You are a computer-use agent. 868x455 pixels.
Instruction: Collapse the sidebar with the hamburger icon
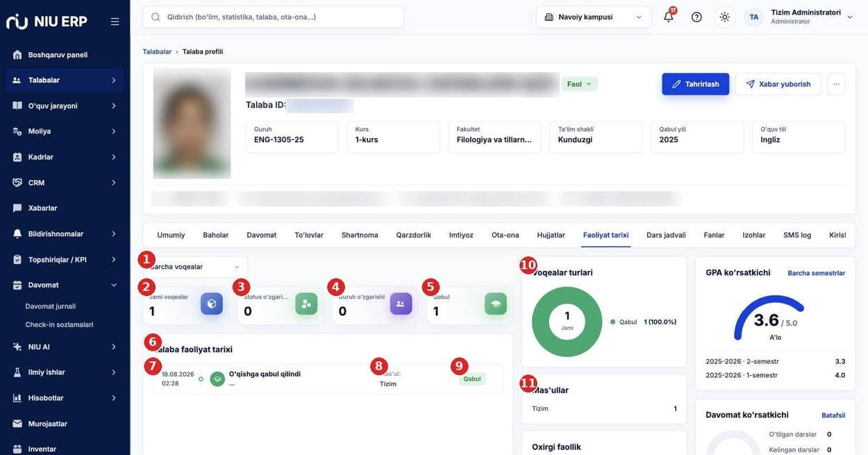(x=115, y=22)
